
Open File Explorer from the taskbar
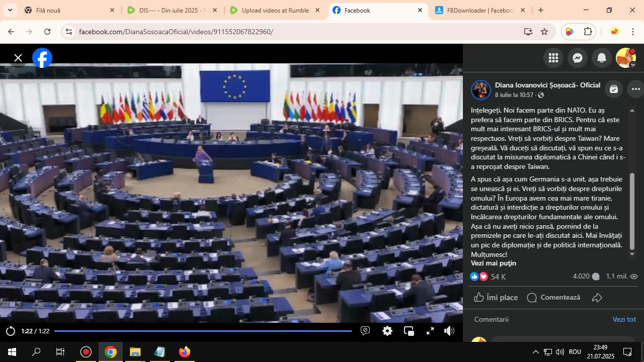click(x=135, y=352)
